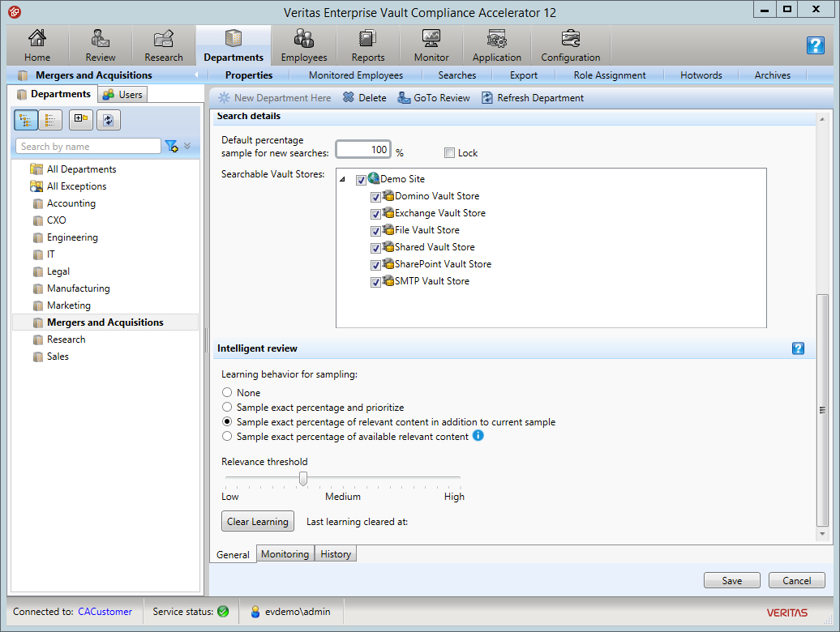Click the Relevance threshold slider thumb
The image size is (840, 632).
click(303, 478)
